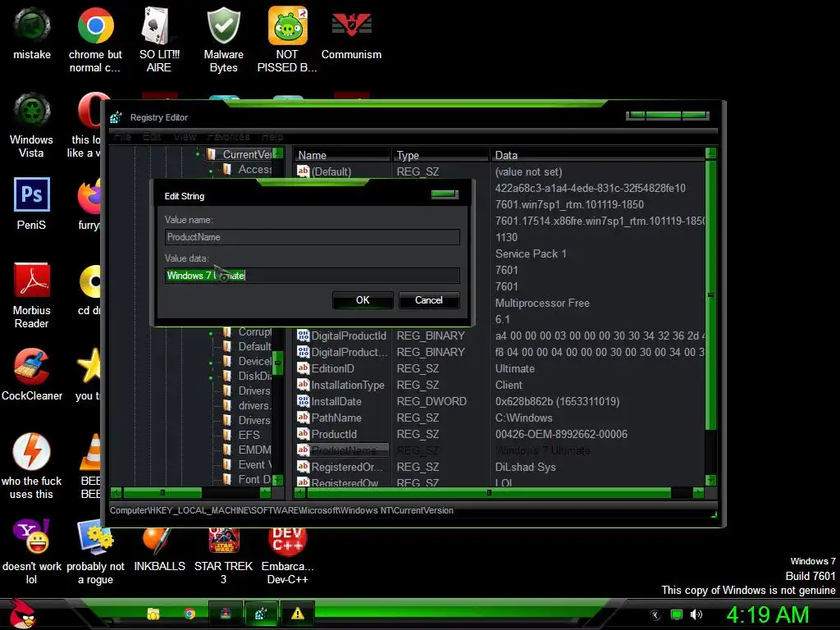840x630 pixels.
Task: Open the Help menu in Registry Editor
Action: (272, 137)
